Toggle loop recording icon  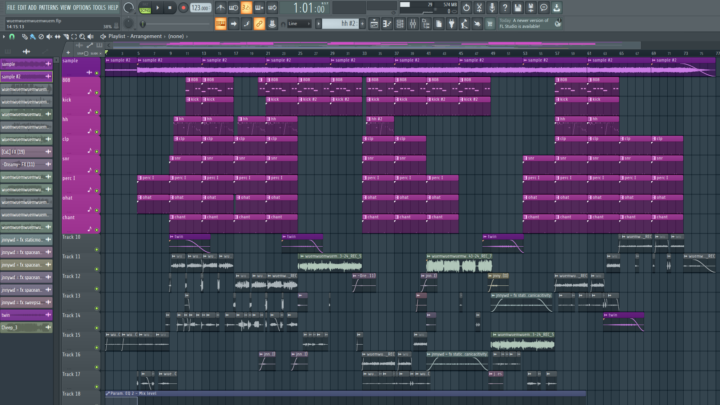click(x=272, y=8)
